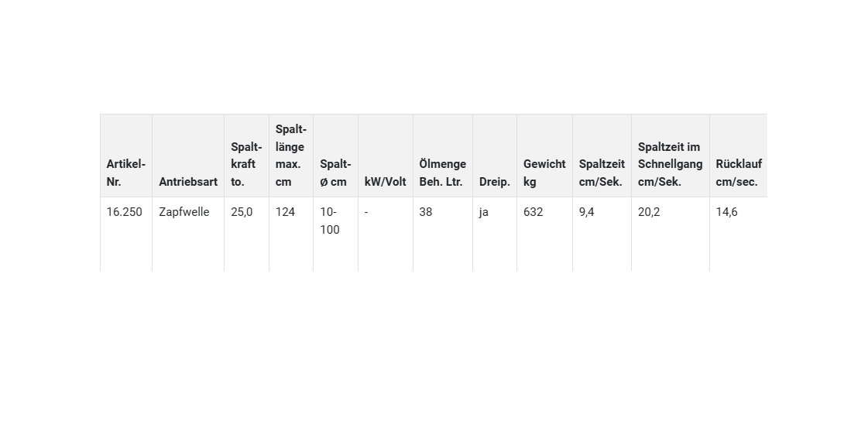
Task: Select the Zapfwelle cell
Action: click(184, 212)
